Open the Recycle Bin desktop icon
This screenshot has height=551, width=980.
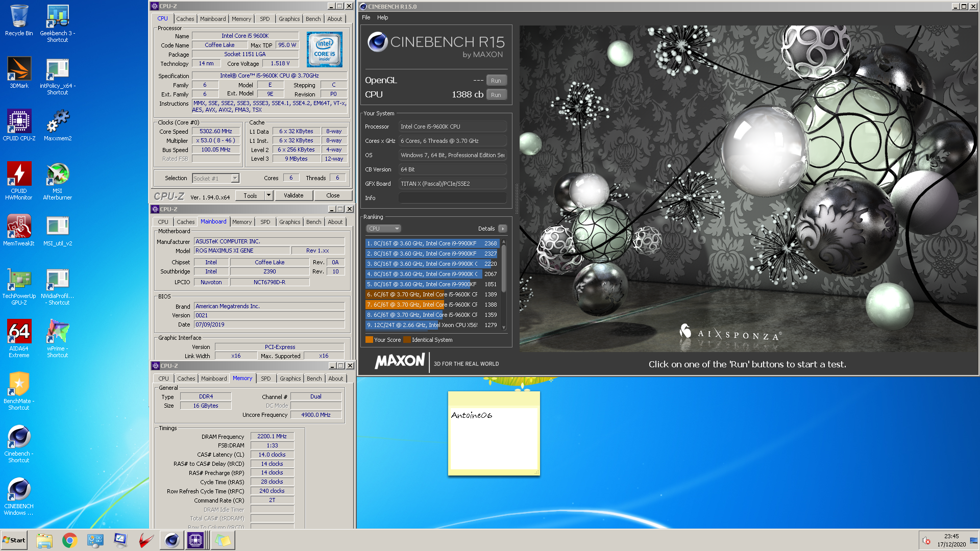click(x=19, y=20)
